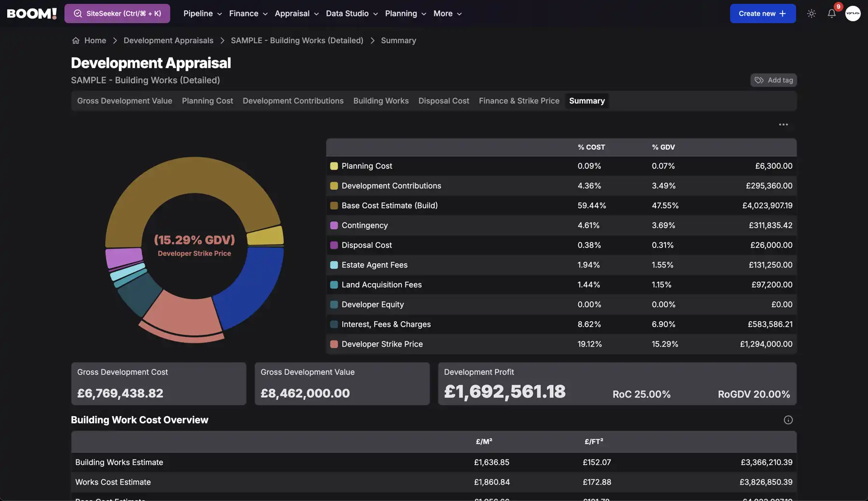Open Finance & Strike Price tab
Screen dimensions: 868x501
tap(519, 101)
